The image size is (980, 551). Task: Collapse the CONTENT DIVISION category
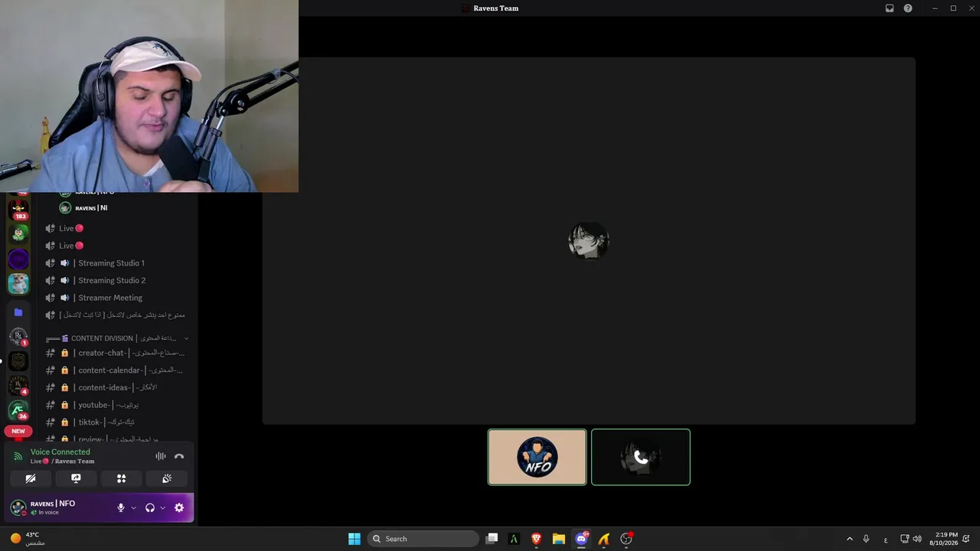pyautogui.click(x=118, y=338)
